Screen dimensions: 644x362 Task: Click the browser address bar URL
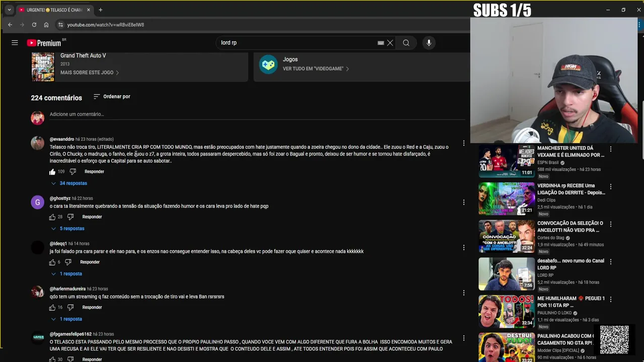[106, 25]
